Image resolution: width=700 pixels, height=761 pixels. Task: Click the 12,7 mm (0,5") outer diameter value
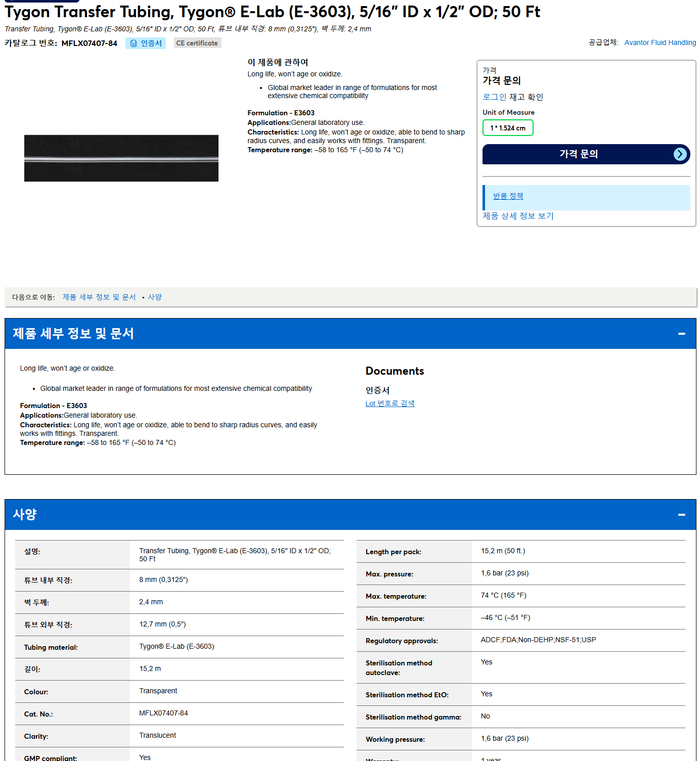pyautogui.click(x=162, y=624)
